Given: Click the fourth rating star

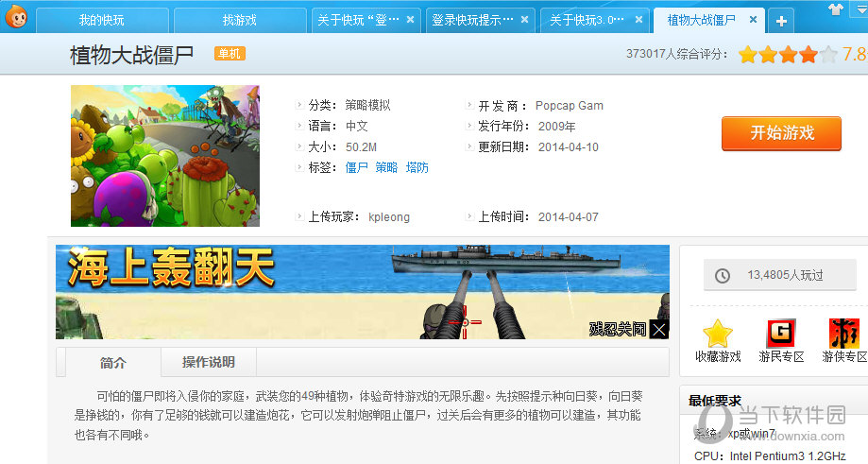Looking at the screenshot, I should click(x=808, y=54).
